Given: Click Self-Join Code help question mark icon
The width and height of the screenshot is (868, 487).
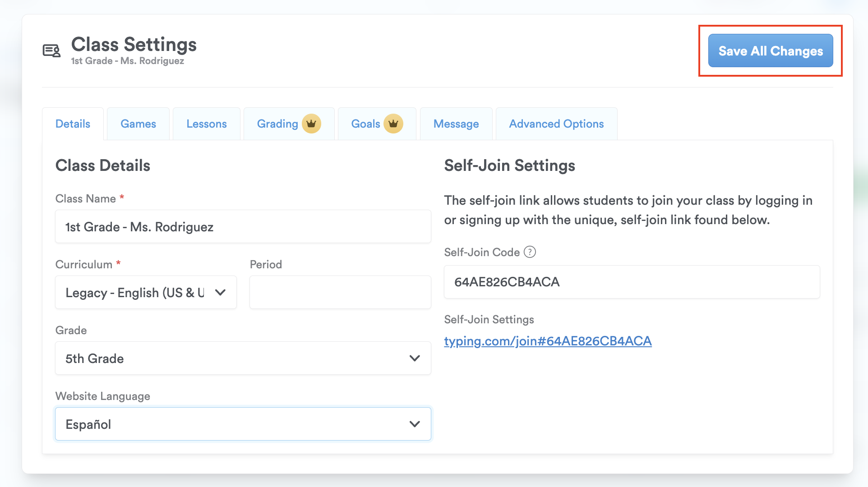Looking at the screenshot, I should pyautogui.click(x=530, y=252).
